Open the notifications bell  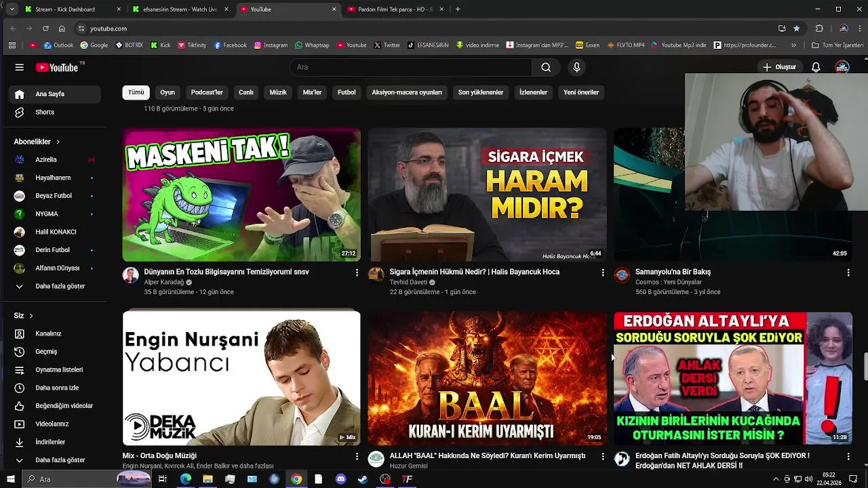coord(816,67)
